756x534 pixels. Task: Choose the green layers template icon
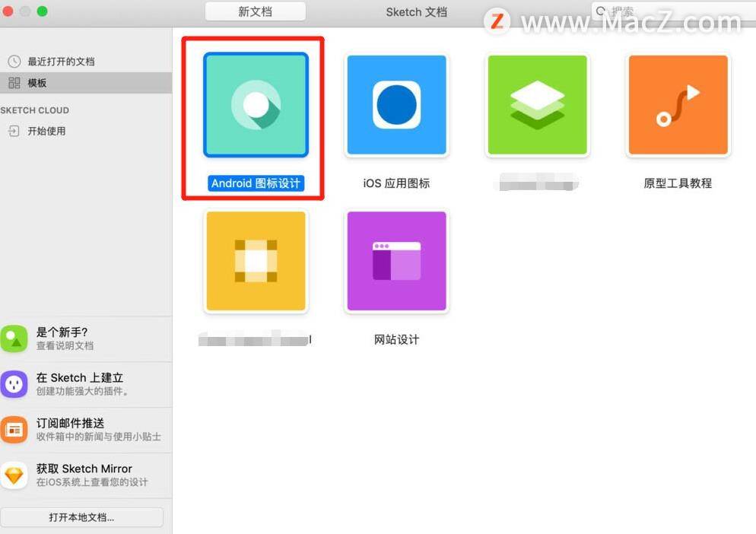(537, 105)
